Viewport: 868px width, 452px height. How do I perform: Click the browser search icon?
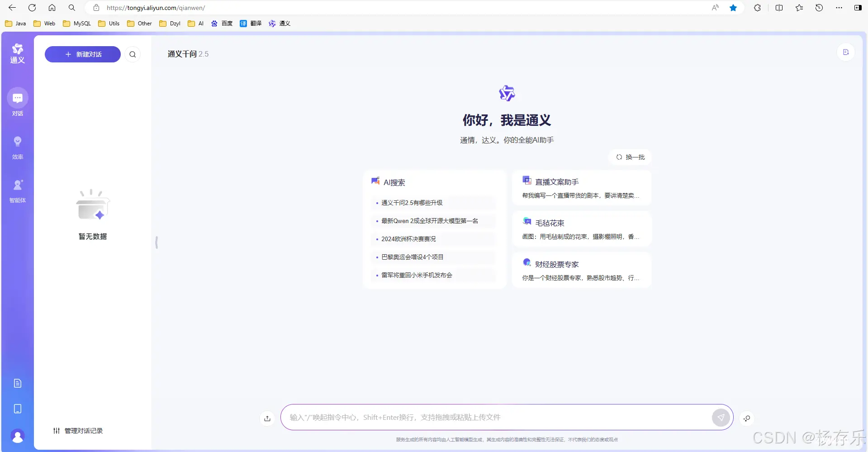(x=72, y=8)
